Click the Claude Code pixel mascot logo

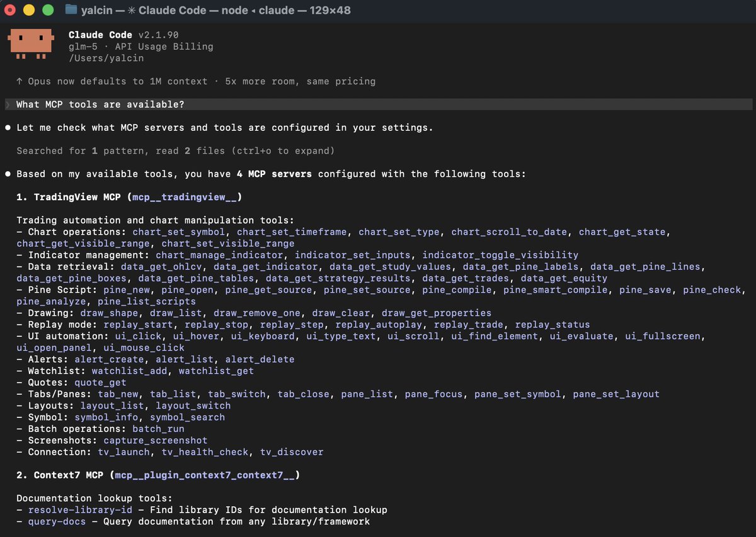[x=30, y=44]
